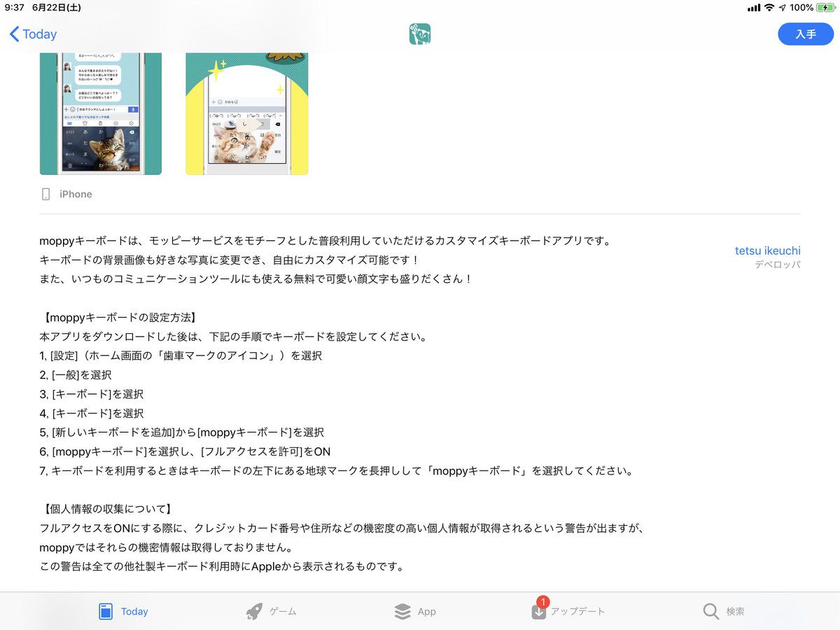The width and height of the screenshot is (840, 630).
Task: Tap the rocket games icon
Action: click(254, 611)
